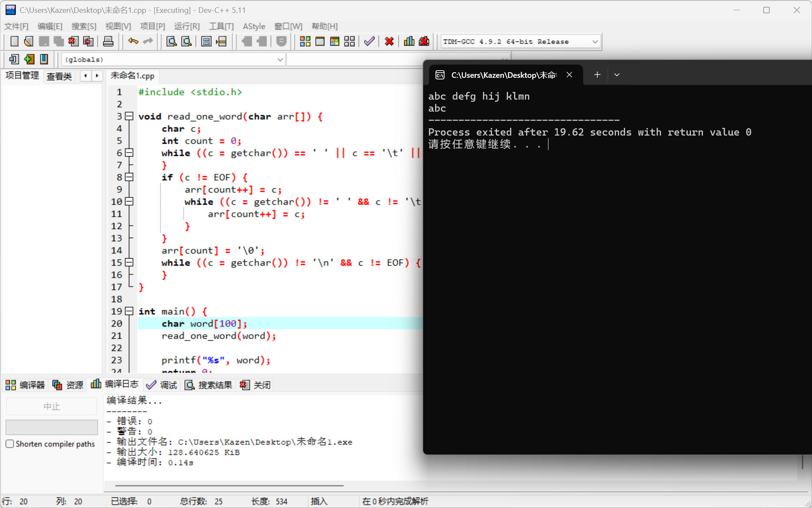
Task: Click the Insert snippet icon in second toolbar
Action: coord(14,59)
